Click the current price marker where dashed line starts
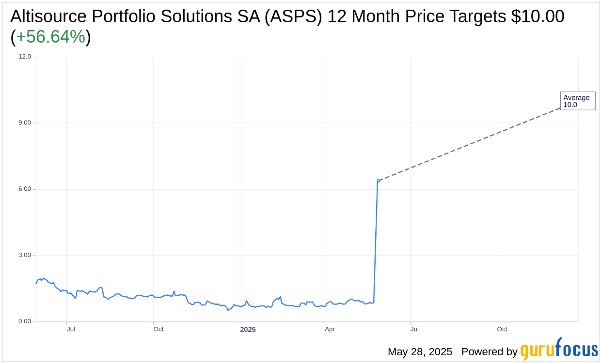 [x=379, y=181]
